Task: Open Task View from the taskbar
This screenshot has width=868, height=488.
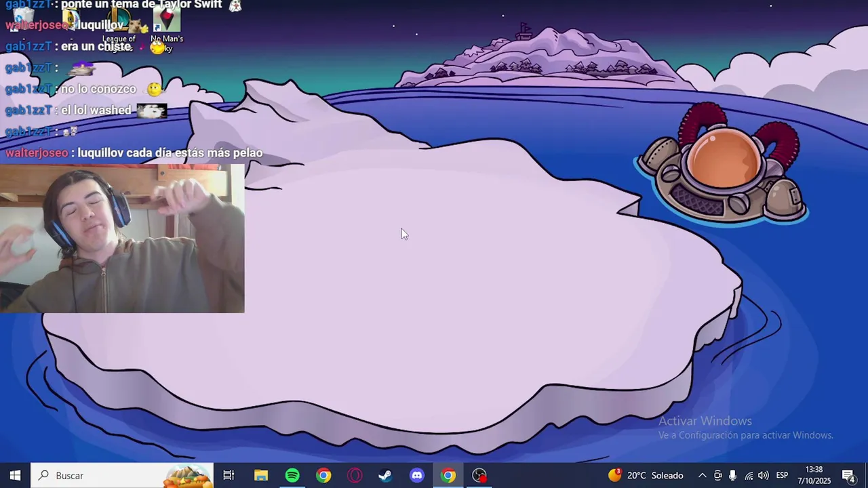Action: (229, 475)
